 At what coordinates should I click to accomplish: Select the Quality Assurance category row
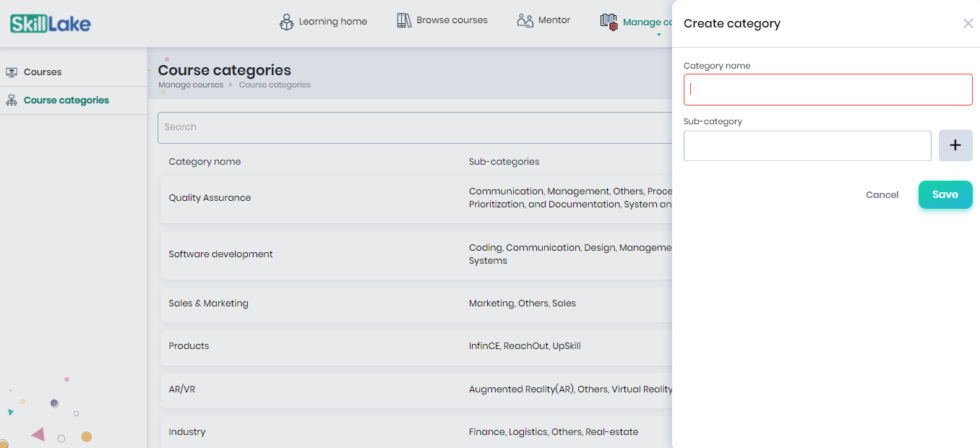coord(210,198)
